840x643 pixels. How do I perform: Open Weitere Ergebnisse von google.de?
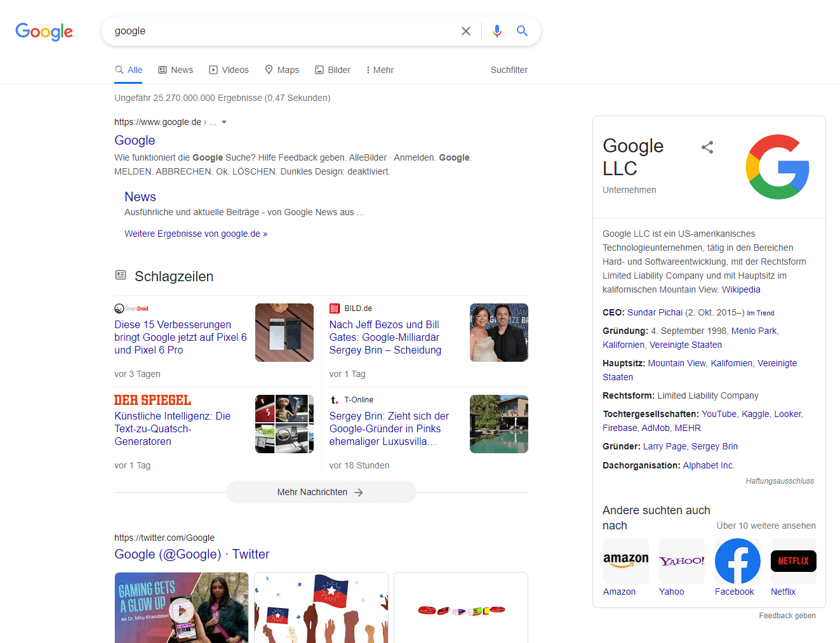196,234
